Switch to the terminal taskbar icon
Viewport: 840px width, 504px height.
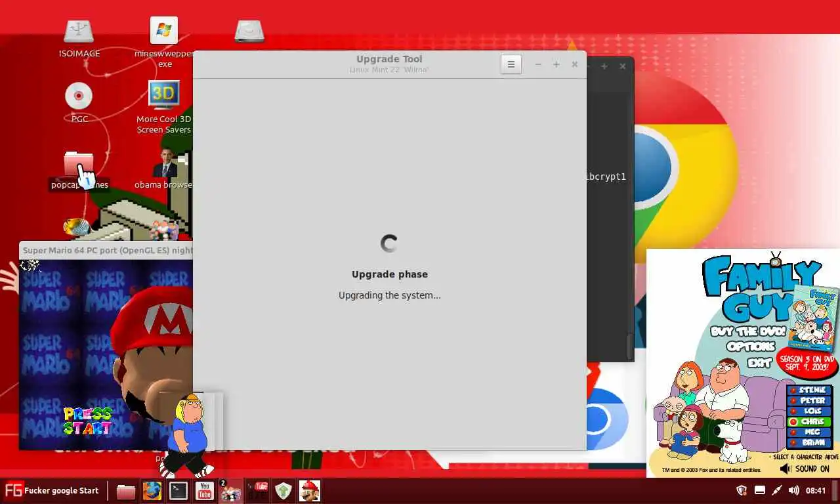pyautogui.click(x=178, y=491)
